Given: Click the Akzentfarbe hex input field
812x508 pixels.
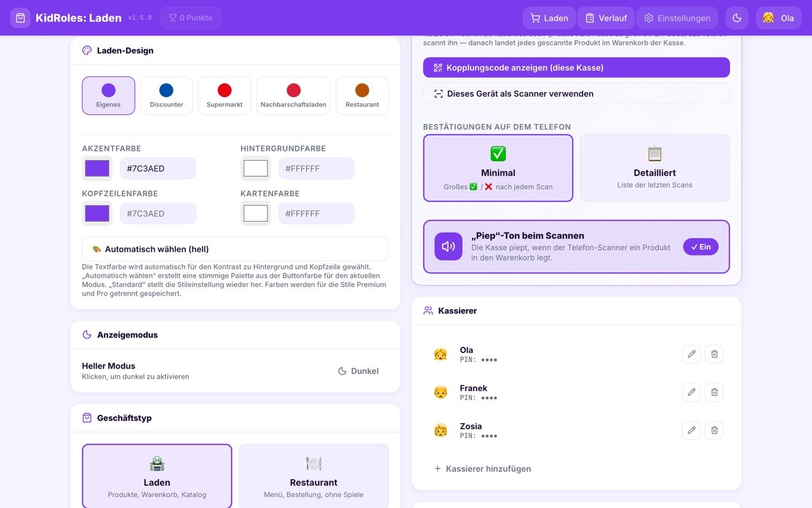Looking at the screenshot, I should [158, 169].
